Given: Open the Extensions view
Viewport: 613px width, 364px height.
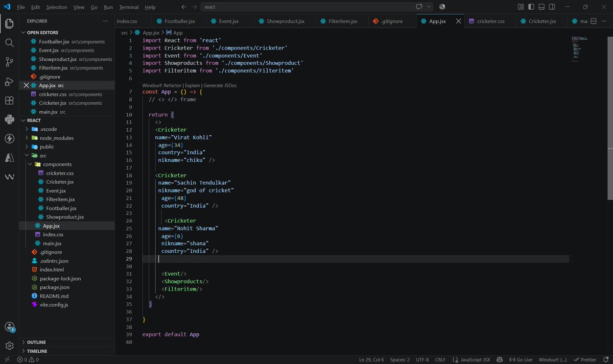Looking at the screenshot, I should (9, 101).
